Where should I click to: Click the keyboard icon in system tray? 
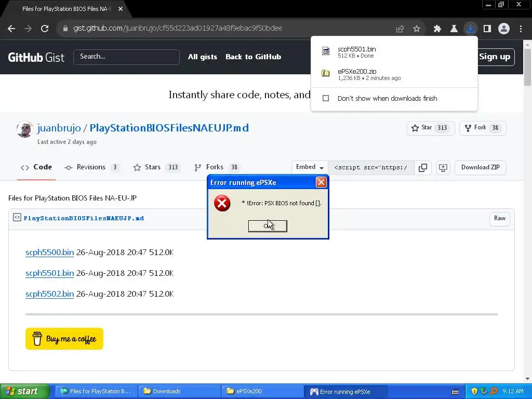455,392
